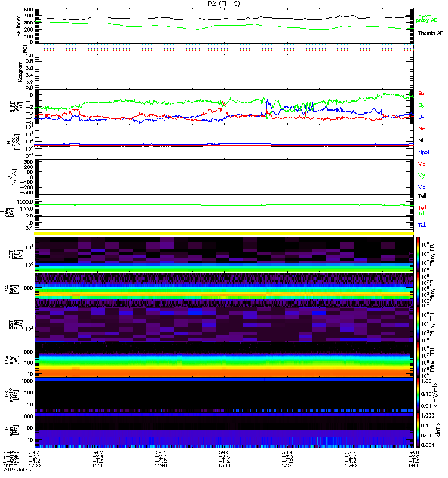Select the green Ti parallel legend label
This screenshot has width=448, height=478.
coord(421,213)
